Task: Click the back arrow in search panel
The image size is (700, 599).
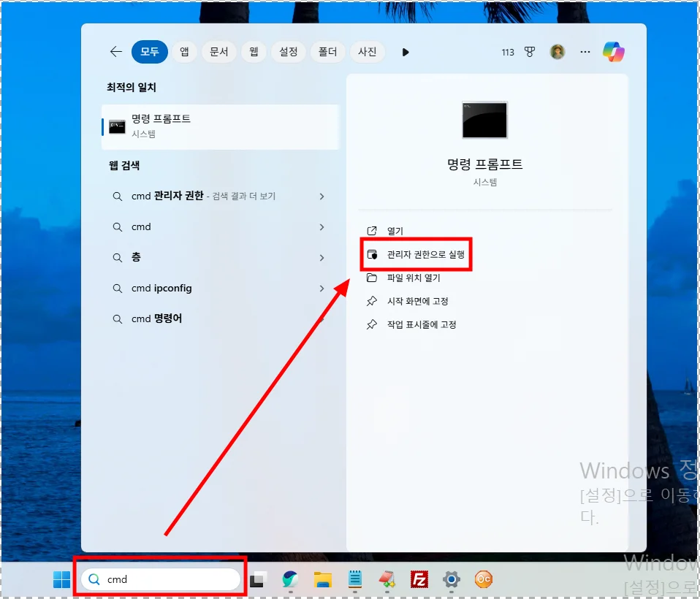Action: pos(115,52)
